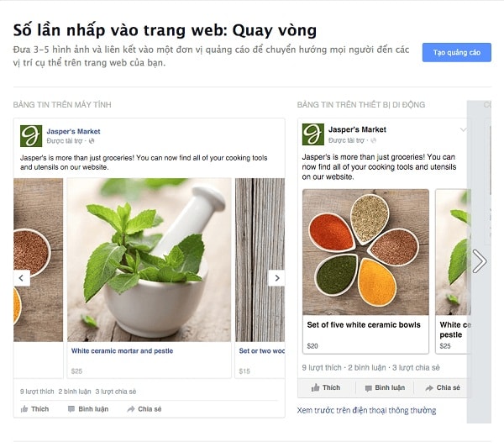Open the Set of five white ceramic bowls card title
504x447 pixels.
click(364, 325)
